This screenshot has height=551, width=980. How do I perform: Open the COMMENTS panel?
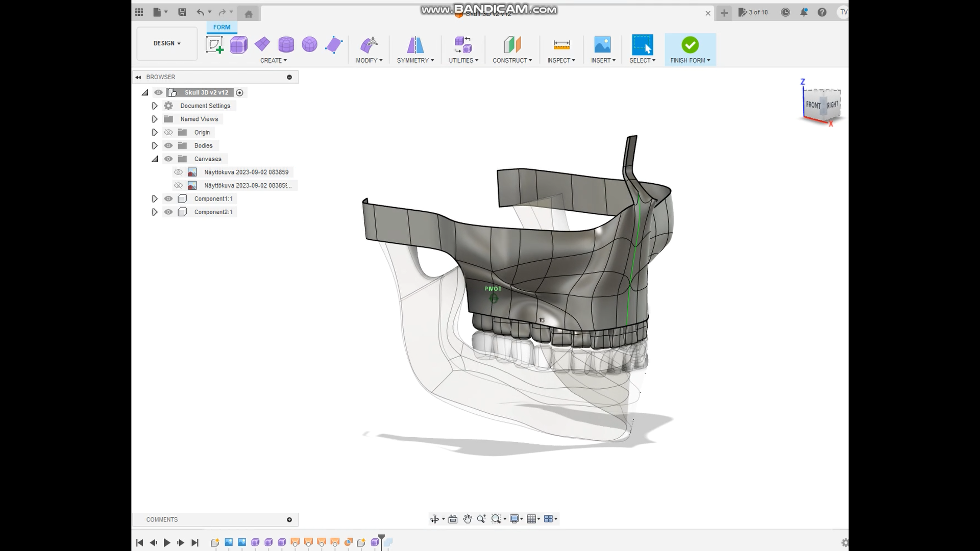tap(162, 519)
